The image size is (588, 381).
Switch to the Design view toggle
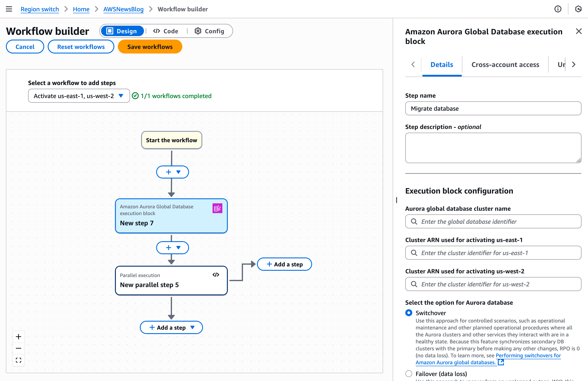[x=122, y=31]
